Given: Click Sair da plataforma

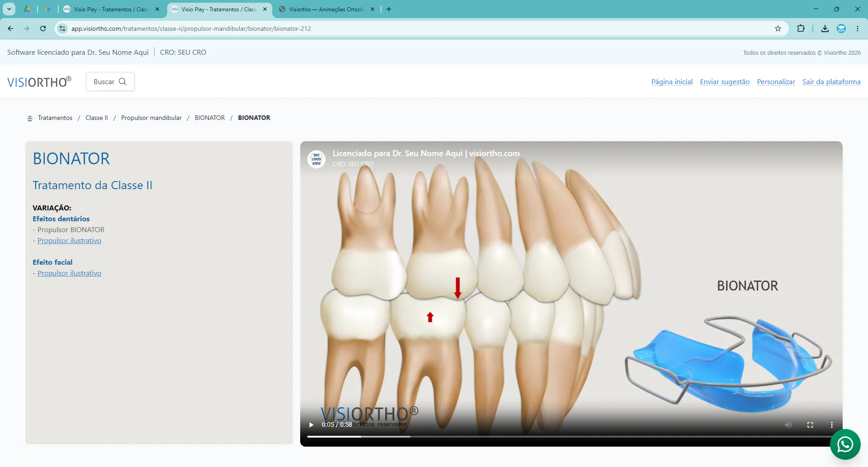Looking at the screenshot, I should point(831,82).
